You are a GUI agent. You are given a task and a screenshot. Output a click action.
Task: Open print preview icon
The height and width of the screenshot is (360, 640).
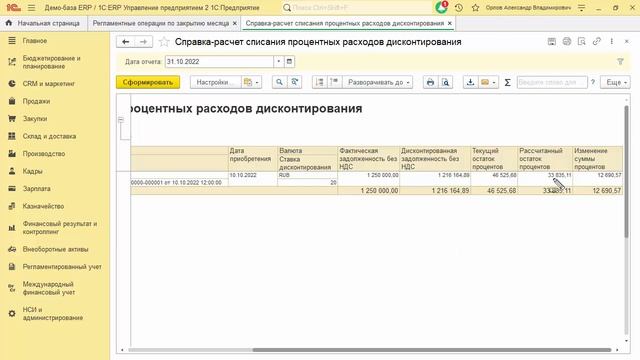(445, 82)
